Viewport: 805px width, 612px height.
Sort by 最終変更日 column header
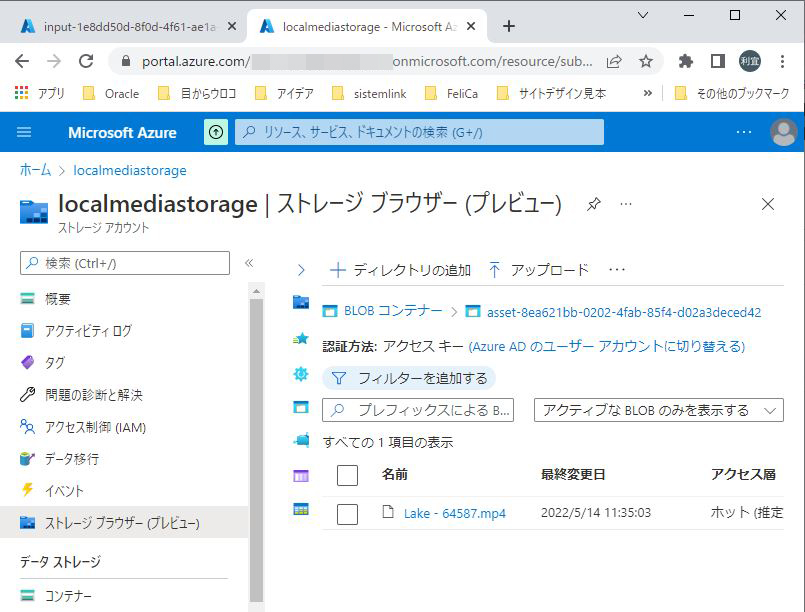573,474
